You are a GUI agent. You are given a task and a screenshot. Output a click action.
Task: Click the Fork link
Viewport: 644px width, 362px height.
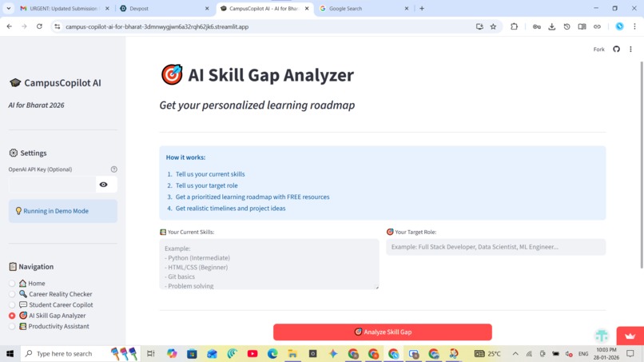click(598, 50)
